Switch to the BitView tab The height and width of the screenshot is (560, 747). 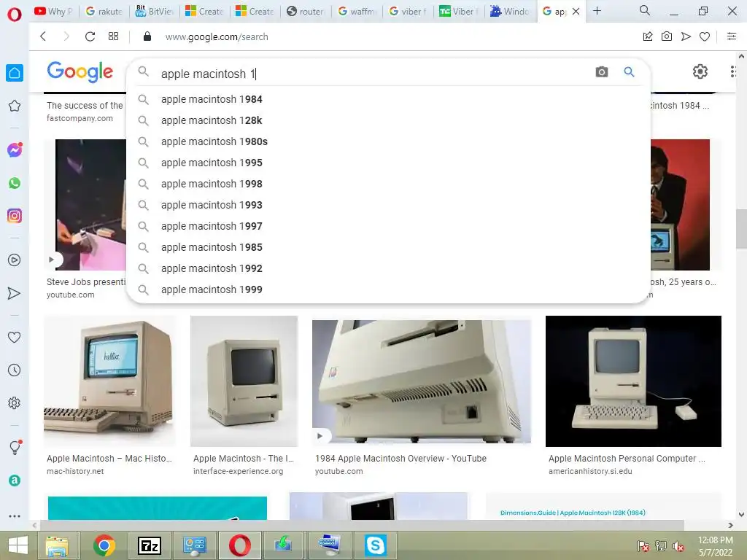coord(155,11)
